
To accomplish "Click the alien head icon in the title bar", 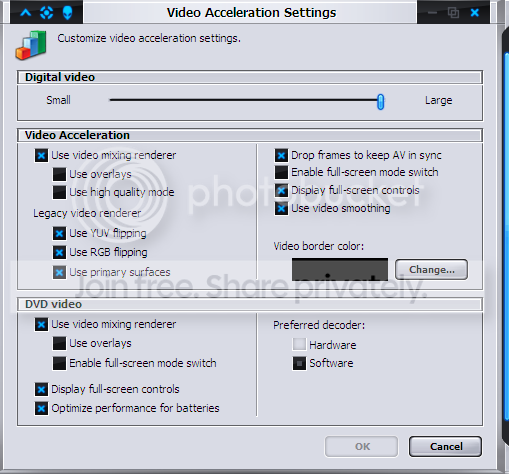I will click(68, 13).
